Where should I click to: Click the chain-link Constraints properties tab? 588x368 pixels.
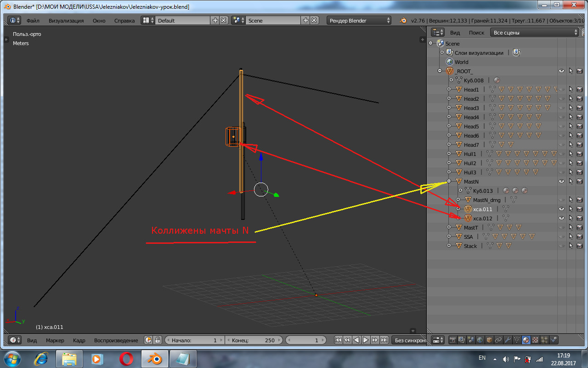pos(498,340)
